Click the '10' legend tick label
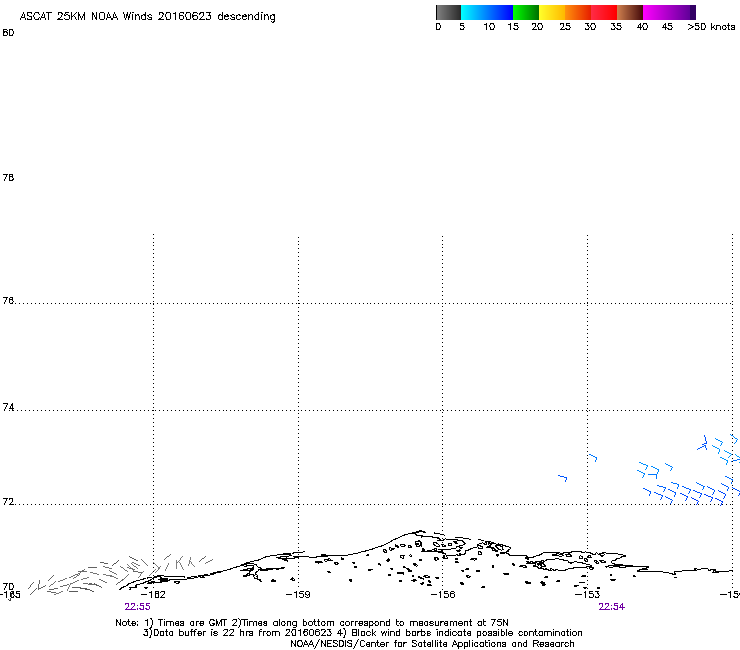The height and width of the screenshot is (650, 740). click(489, 27)
